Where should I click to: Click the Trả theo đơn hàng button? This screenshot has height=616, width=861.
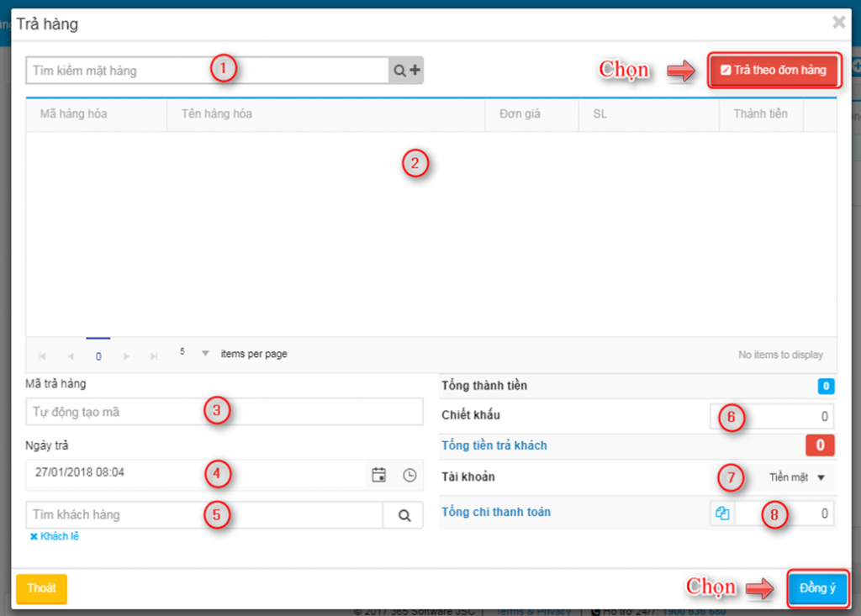pos(774,71)
